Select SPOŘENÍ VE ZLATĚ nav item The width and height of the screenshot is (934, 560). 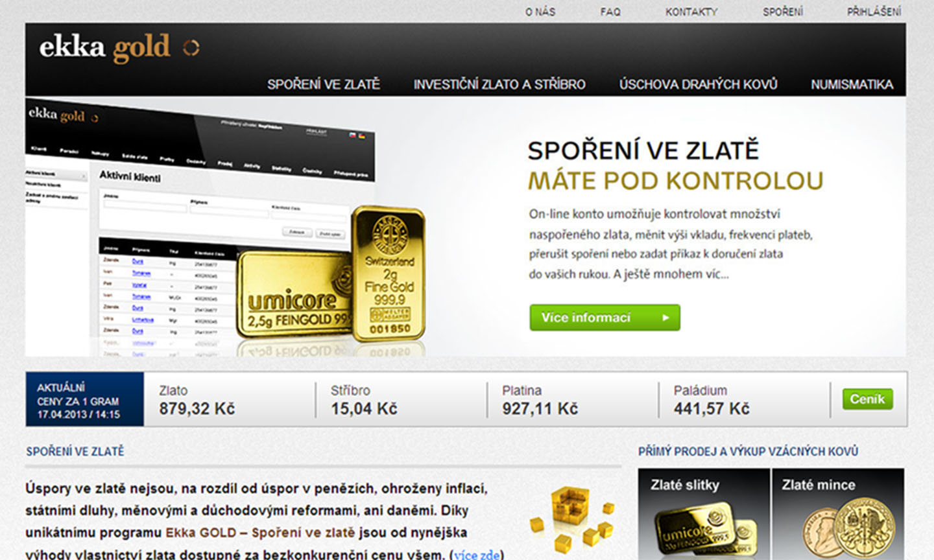(324, 84)
